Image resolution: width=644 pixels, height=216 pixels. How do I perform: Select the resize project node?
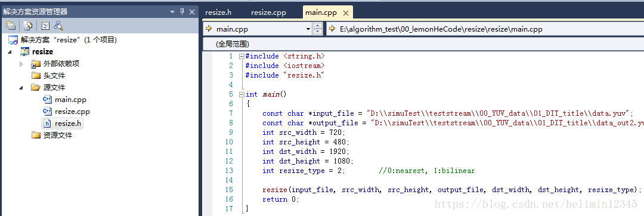coord(37,52)
